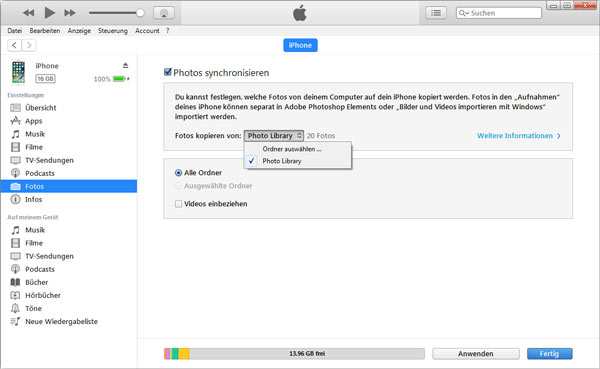
Task: Click the 20 Fotos count text
Action: (321, 136)
